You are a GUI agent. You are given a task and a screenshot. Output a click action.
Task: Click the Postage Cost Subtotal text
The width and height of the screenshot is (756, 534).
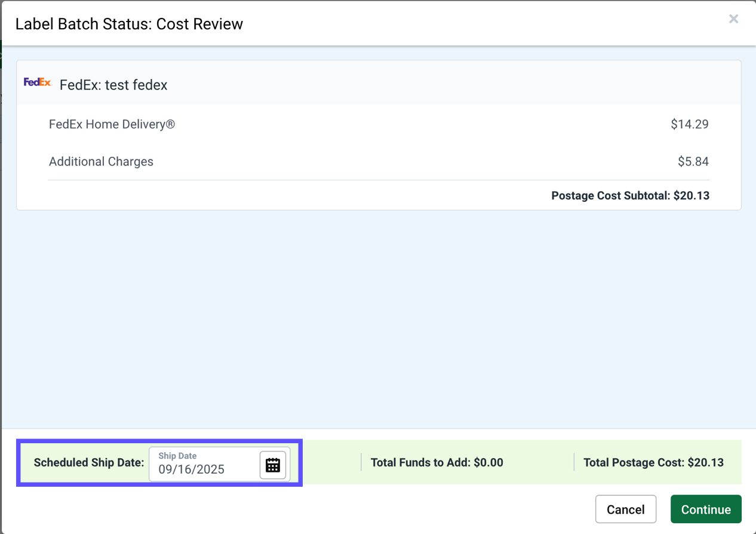pos(630,195)
